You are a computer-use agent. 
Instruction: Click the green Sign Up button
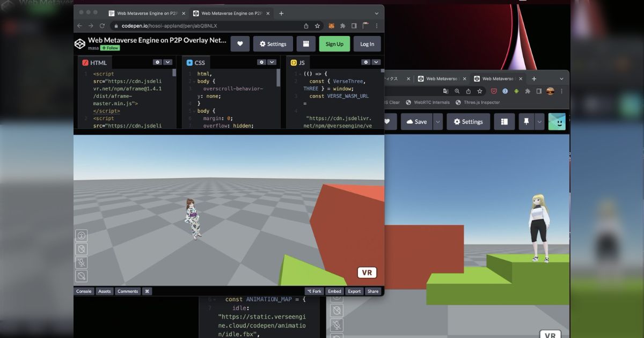334,43
